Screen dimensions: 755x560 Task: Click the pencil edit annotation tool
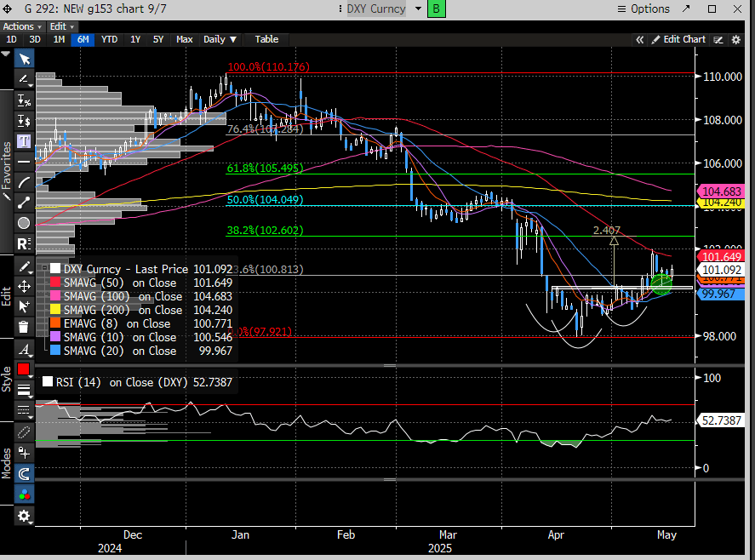tap(24, 266)
